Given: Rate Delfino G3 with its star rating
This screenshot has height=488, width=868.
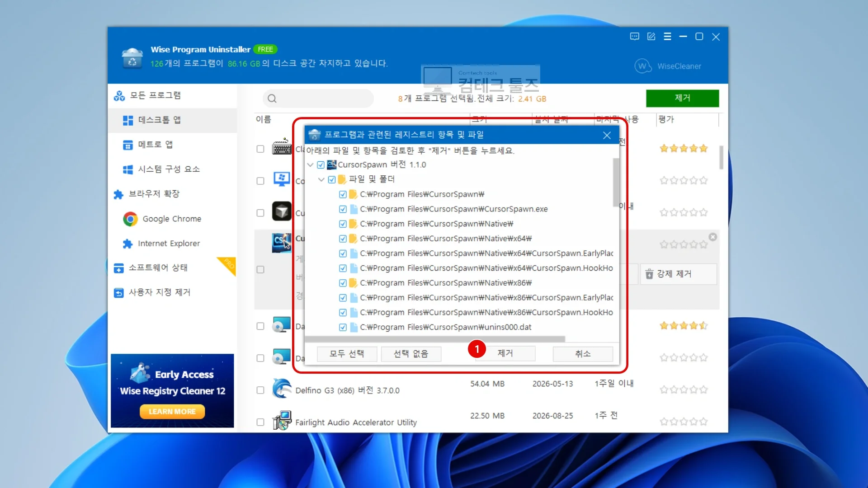Looking at the screenshot, I should click(x=683, y=389).
